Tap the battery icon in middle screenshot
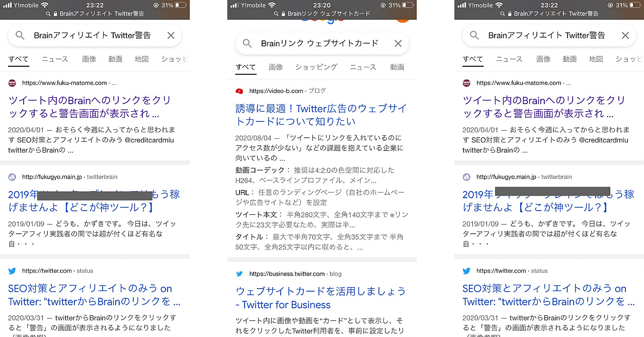This screenshot has height=337, width=644. 407,5
